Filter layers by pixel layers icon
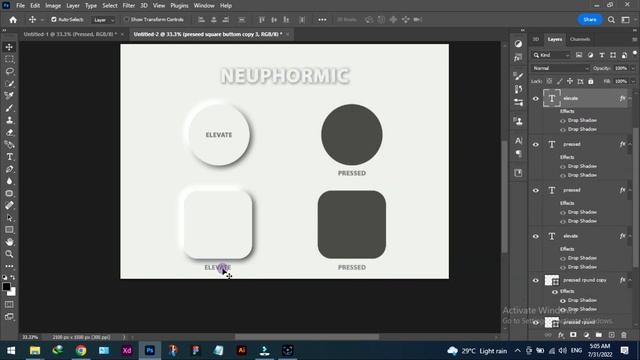This screenshot has width=640, height=360. coord(579,55)
